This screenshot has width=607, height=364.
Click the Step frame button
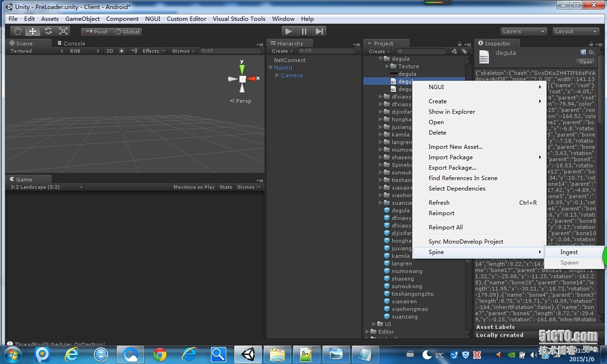pyautogui.click(x=319, y=31)
